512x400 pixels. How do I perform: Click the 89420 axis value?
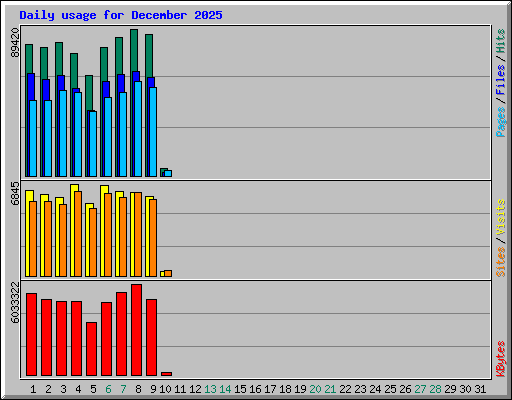(15, 43)
